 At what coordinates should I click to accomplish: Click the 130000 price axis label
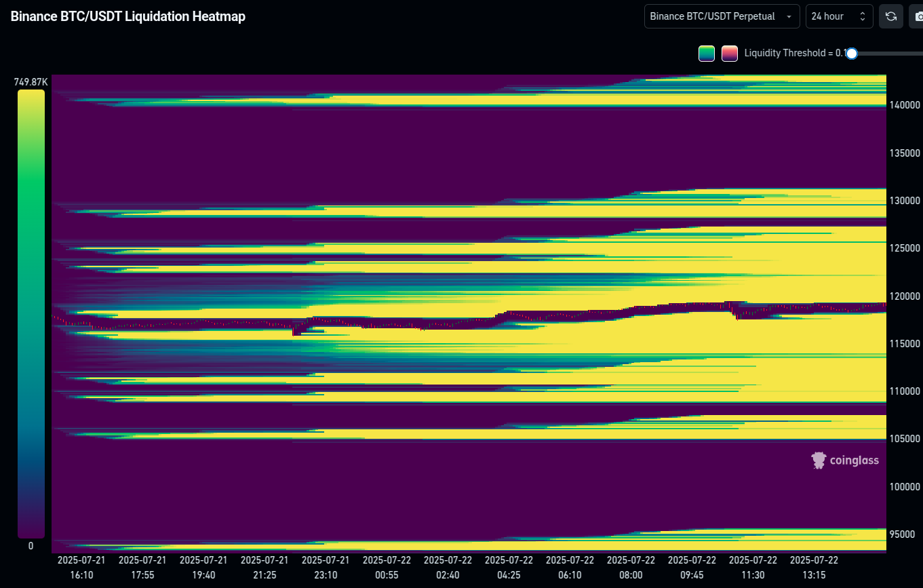click(904, 201)
